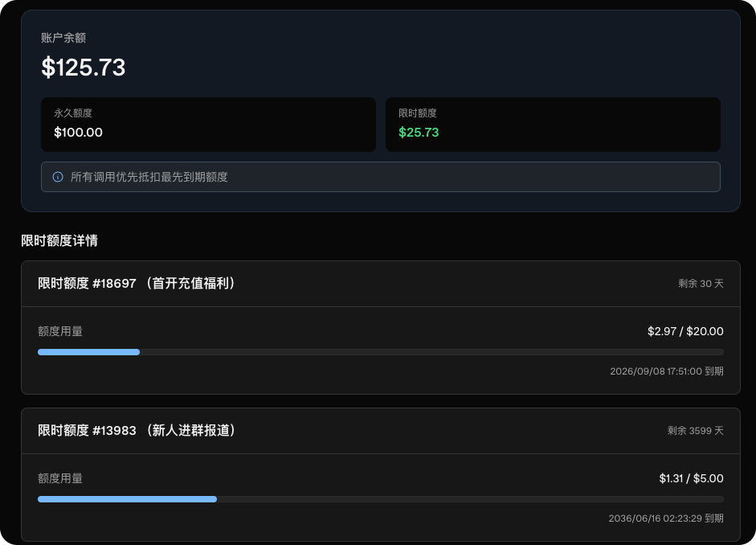Click the $1.31 / $5.00 usage text

[x=691, y=478]
